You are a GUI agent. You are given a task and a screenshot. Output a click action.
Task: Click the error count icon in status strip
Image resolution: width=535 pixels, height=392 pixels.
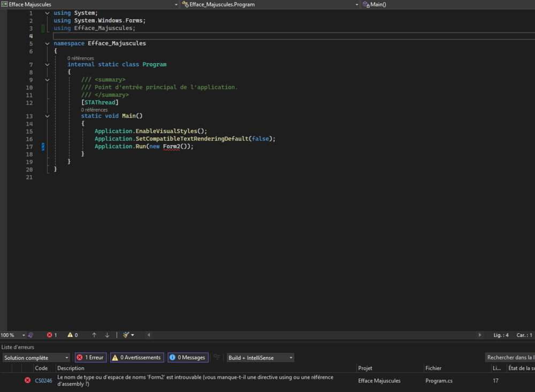click(x=50, y=335)
